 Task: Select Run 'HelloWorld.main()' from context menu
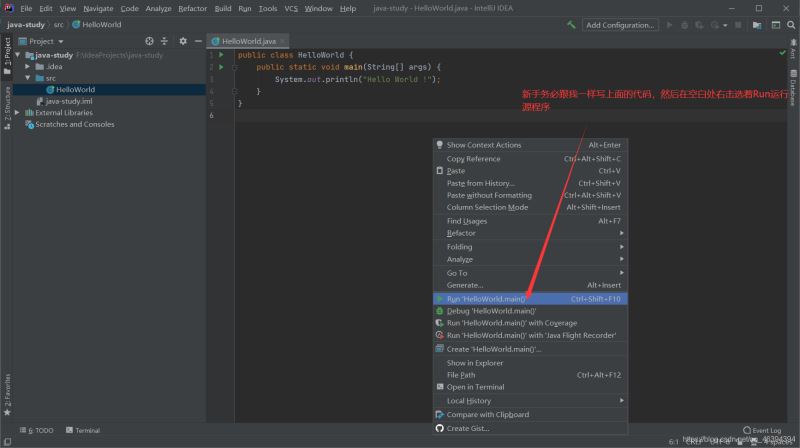pyautogui.click(x=485, y=298)
